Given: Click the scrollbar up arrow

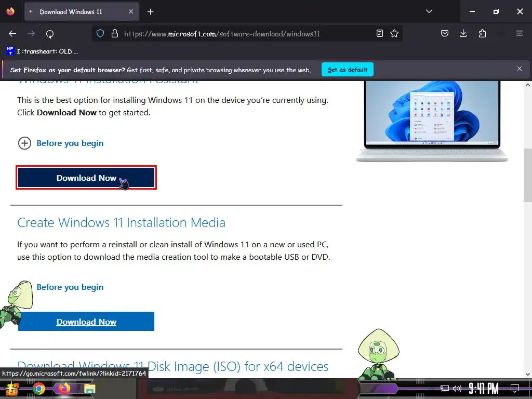Looking at the screenshot, I should click(528, 85).
